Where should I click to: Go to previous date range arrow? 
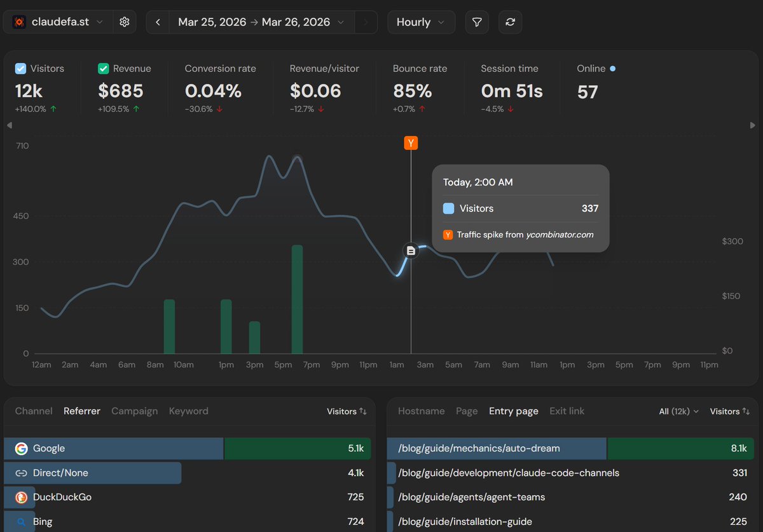point(158,22)
